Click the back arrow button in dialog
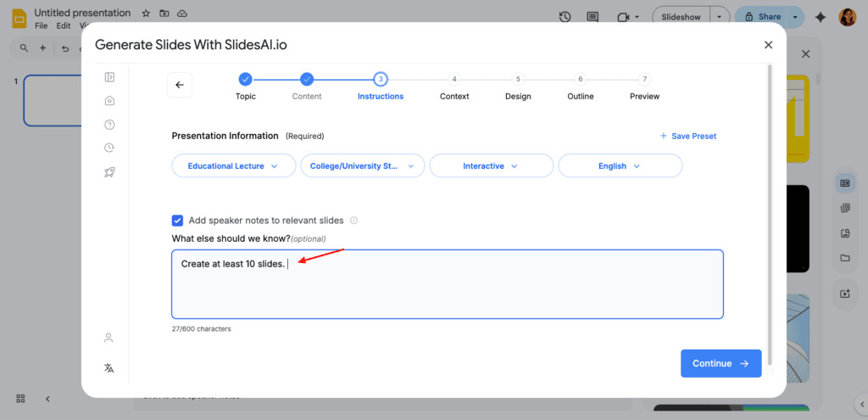This screenshot has width=868, height=420. click(x=180, y=85)
